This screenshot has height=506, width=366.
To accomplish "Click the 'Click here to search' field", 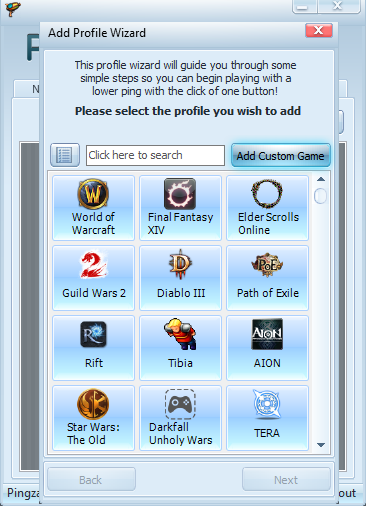I will tap(155, 155).
